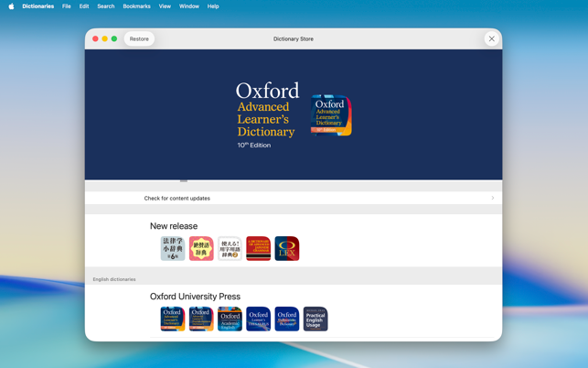The width and height of the screenshot is (588, 368).
Task: Open the Oxford Learner's Thesaurus icon
Action: (259, 319)
